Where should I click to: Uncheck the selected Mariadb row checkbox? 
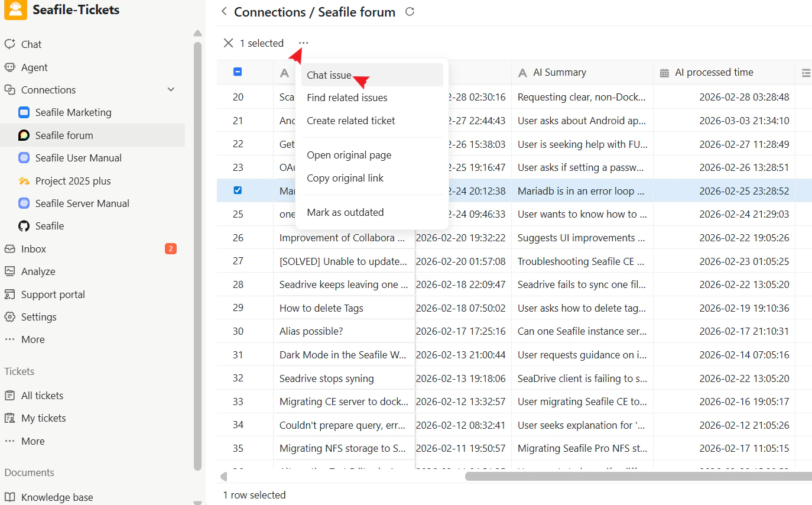coord(238,190)
